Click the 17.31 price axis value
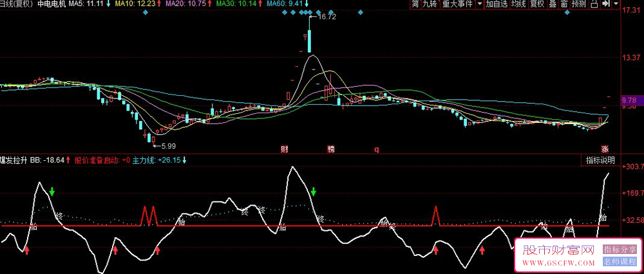The height and width of the screenshot is (274, 644). pos(631,10)
